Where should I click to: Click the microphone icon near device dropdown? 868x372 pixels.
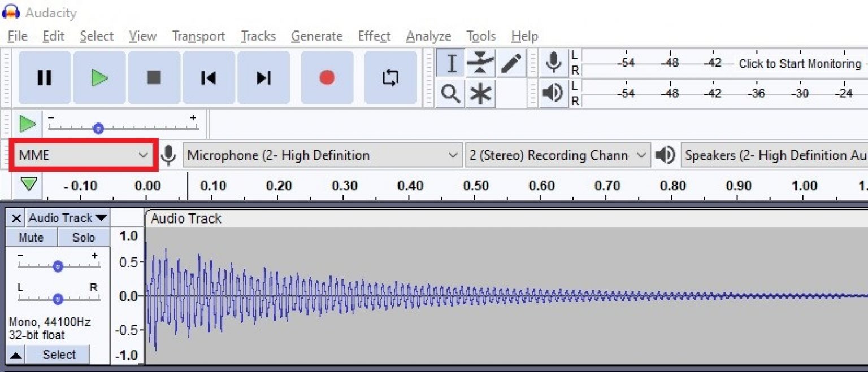tap(169, 155)
